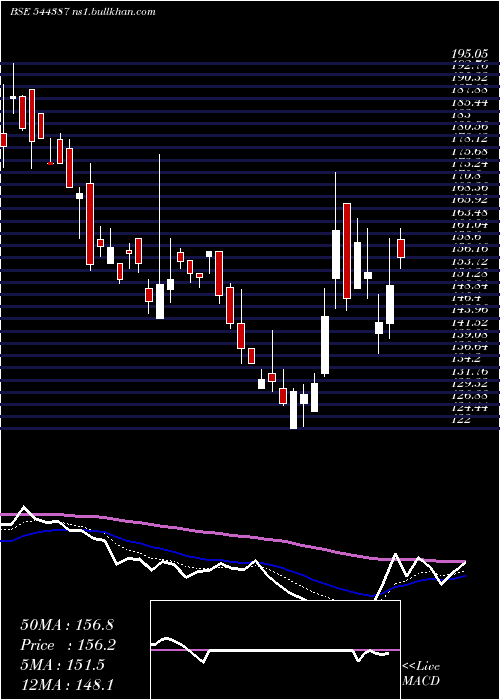Select the 183 price axis label
Screen dimensions: 500x700
[461, 114]
